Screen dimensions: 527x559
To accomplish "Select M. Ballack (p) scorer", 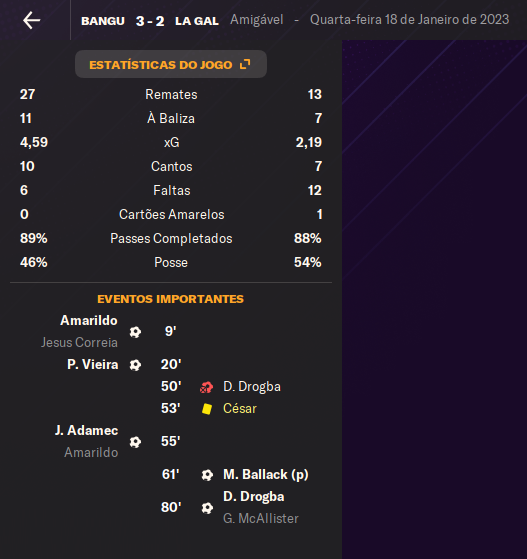I will pos(266,475).
